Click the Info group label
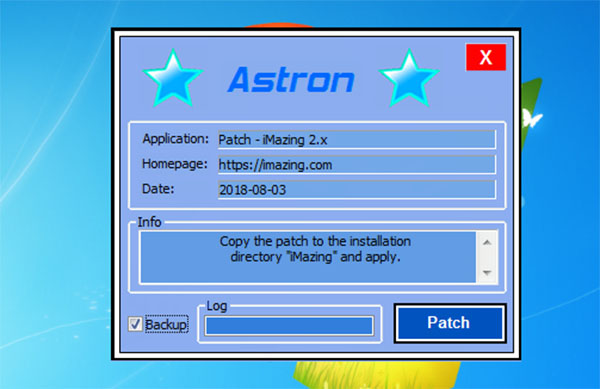Screen dimensions: 600x389 150,222
